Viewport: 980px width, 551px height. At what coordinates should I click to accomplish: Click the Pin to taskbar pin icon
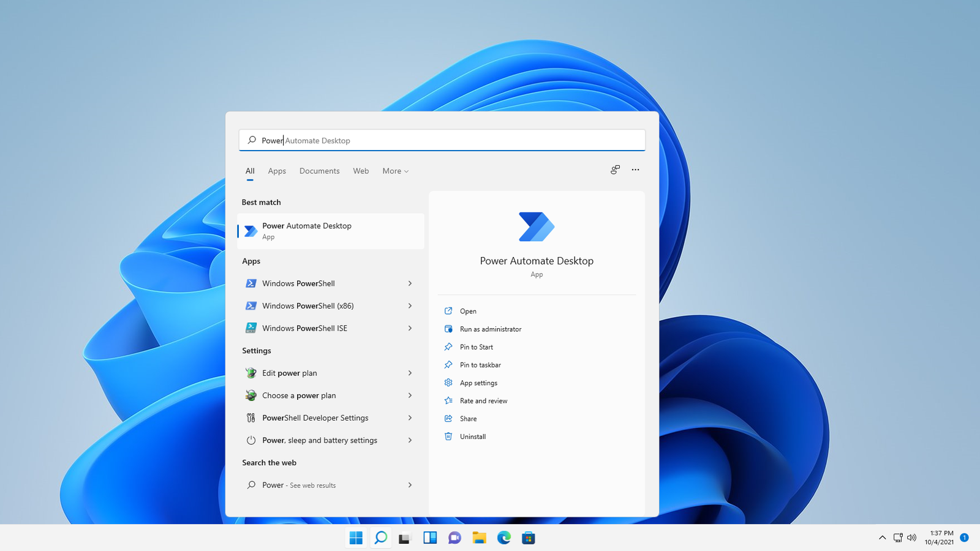(448, 365)
